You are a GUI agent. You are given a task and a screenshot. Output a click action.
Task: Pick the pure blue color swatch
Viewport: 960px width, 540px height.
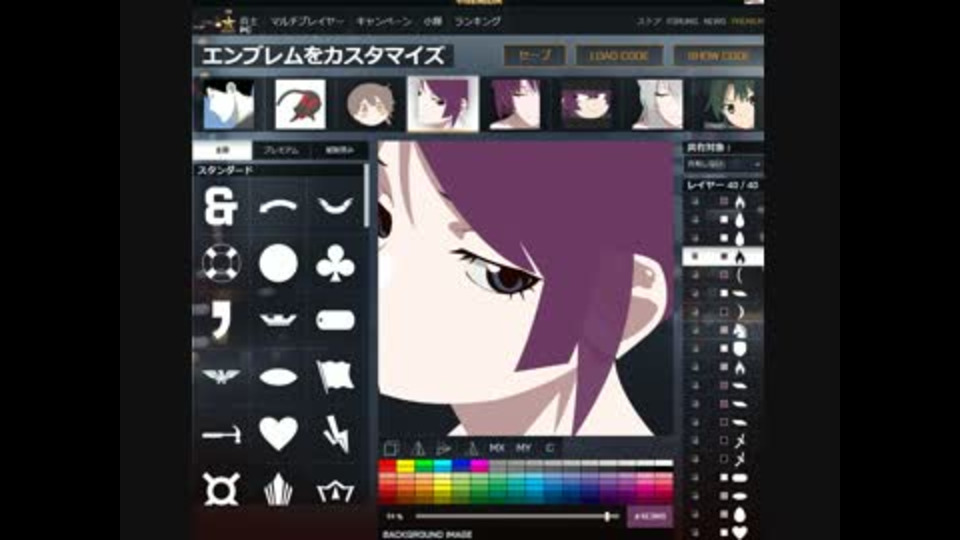click(461, 466)
